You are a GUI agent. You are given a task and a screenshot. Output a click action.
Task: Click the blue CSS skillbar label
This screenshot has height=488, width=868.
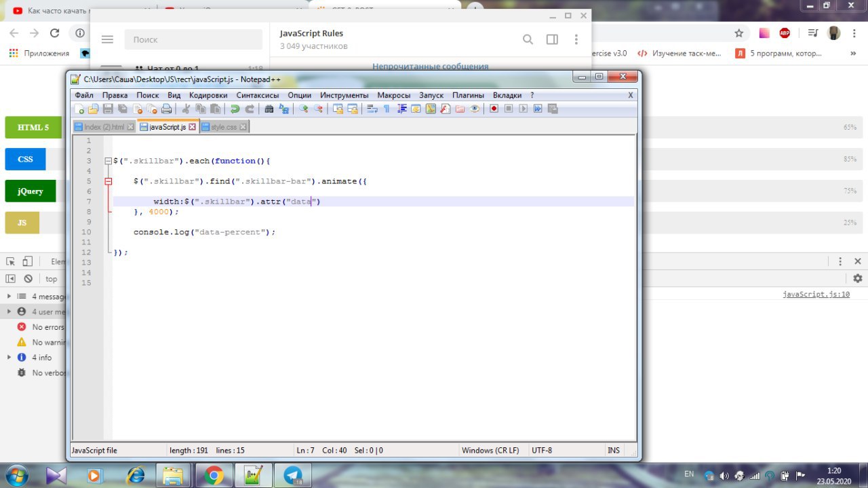pos(25,159)
